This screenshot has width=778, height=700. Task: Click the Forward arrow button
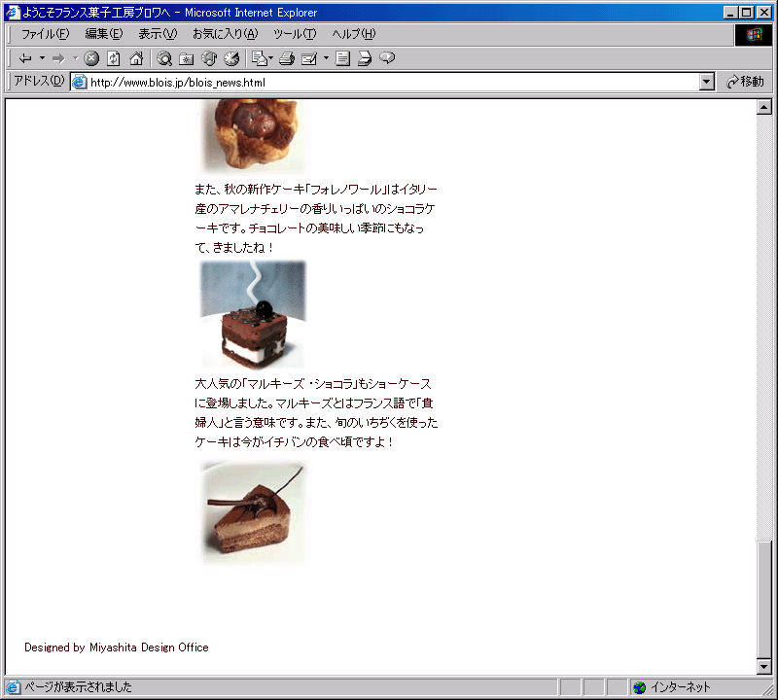tap(58, 58)
